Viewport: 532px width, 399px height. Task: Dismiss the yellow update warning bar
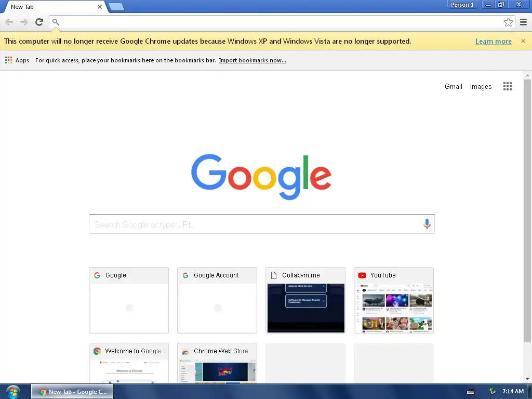pyautogui.click(x=523, y=41)
